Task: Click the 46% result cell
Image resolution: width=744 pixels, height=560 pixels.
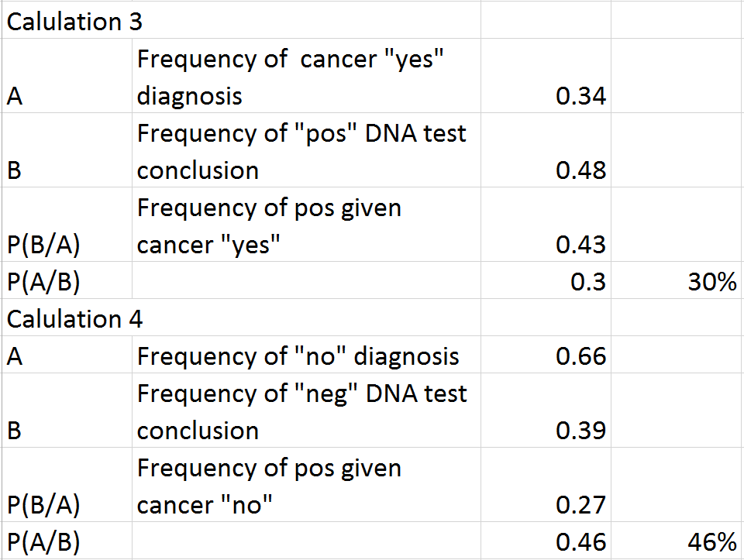Action: pos(711,542)
